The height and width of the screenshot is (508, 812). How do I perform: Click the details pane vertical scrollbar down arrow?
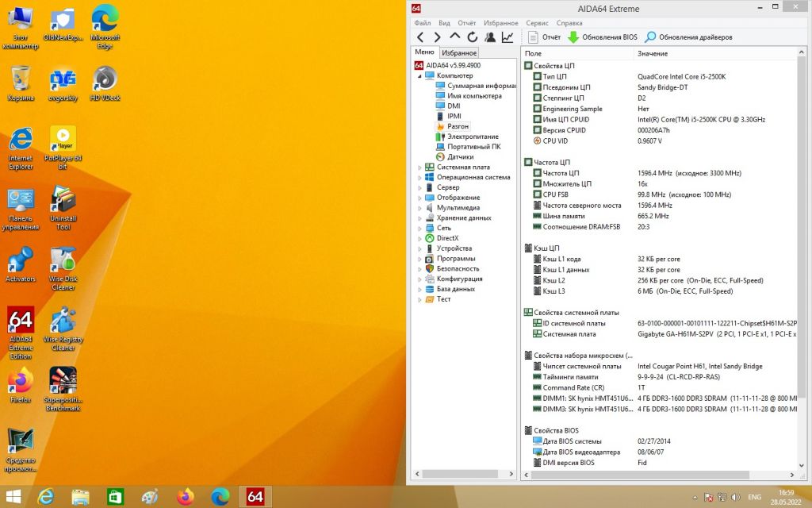click(x=802, y=465)
